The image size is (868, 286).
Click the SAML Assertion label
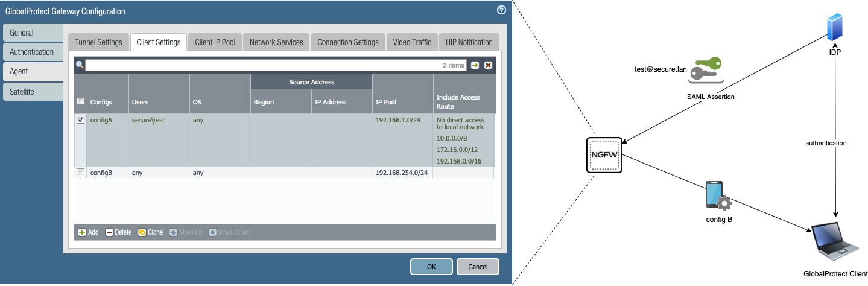click(x=709, y=97)
